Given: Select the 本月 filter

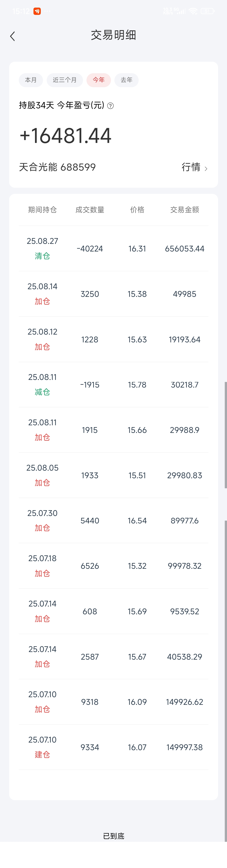Looking at the screenshot, I should (x=31, y=80).
